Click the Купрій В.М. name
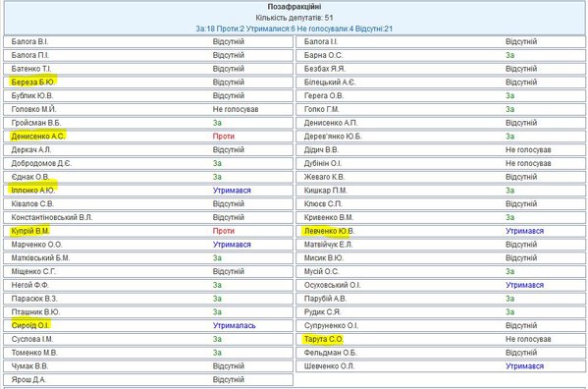Viewport: 588px width, 389px height. 30,231
